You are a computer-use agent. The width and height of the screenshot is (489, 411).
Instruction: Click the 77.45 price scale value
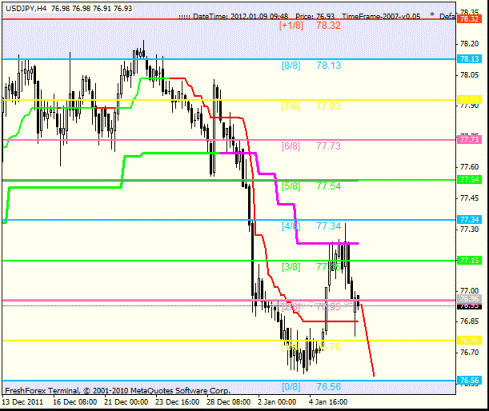[x=469, y=198]
